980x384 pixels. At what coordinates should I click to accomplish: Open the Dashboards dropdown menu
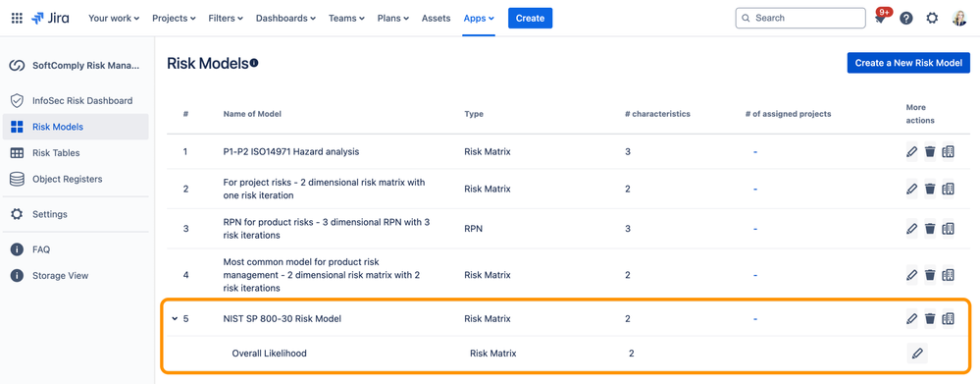click(285, 18)
